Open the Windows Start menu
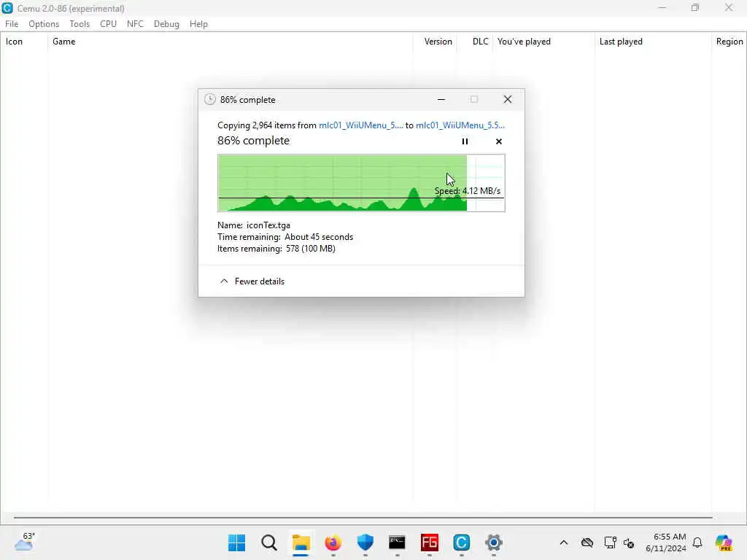Screen dimensions: 747x560 click(237, 542)
